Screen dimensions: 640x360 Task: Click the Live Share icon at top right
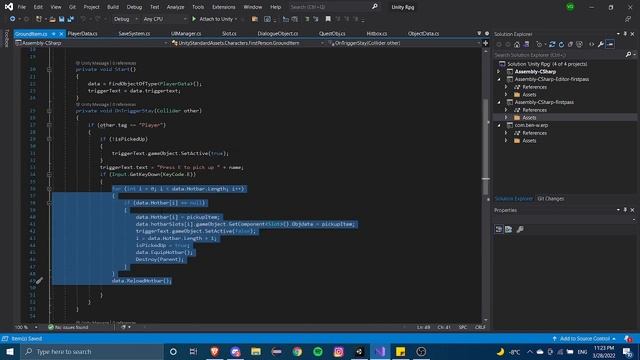click(x=628, y=19)
